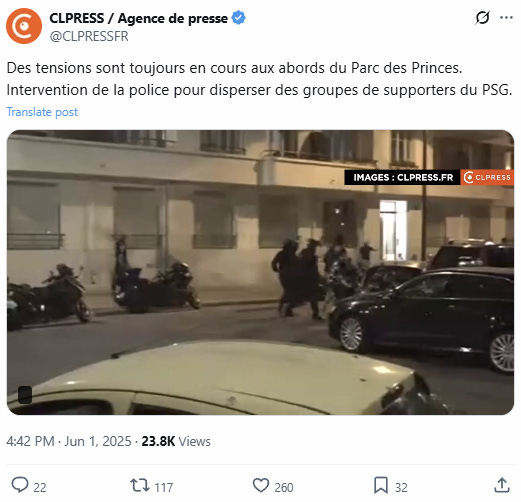Open the three-dot more options menu
The width and height of the screenshot is (521, 502).
coord(506,18)
